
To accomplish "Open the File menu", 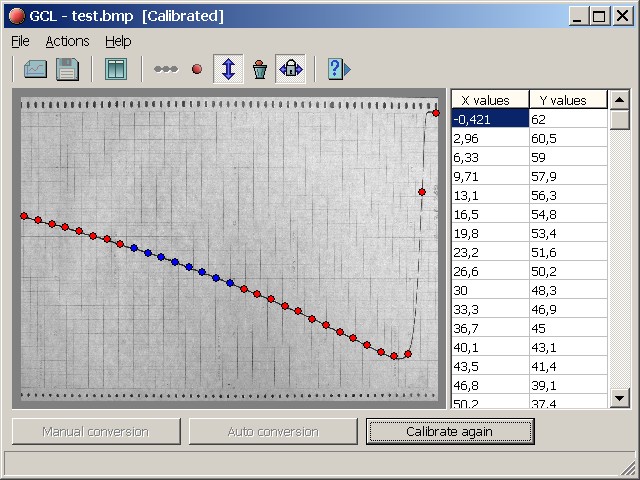I will coord(20,41).
